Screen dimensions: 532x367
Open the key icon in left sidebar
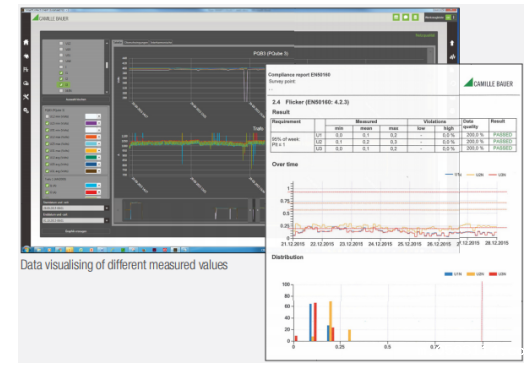tap(26, 111)
